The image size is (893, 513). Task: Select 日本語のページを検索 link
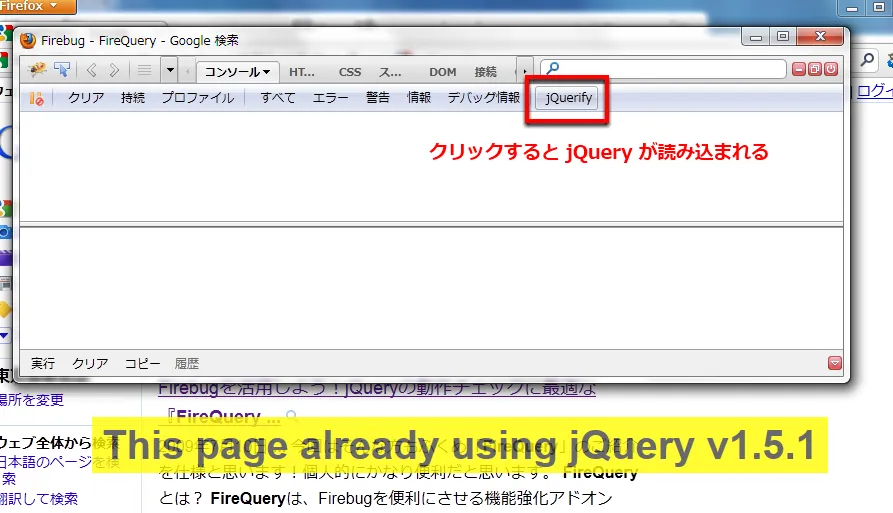(x=59, y=469)
